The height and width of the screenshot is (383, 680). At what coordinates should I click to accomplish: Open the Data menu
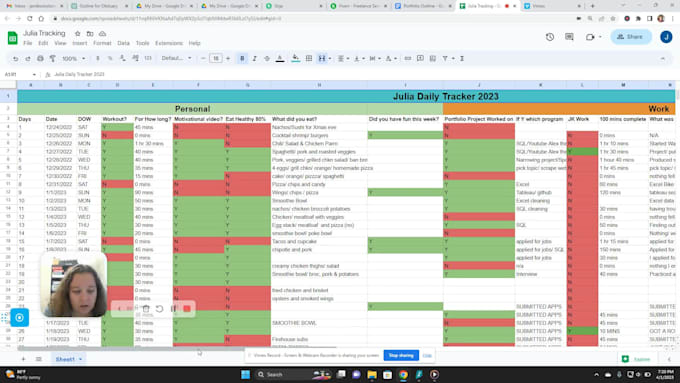coord(123,43)
